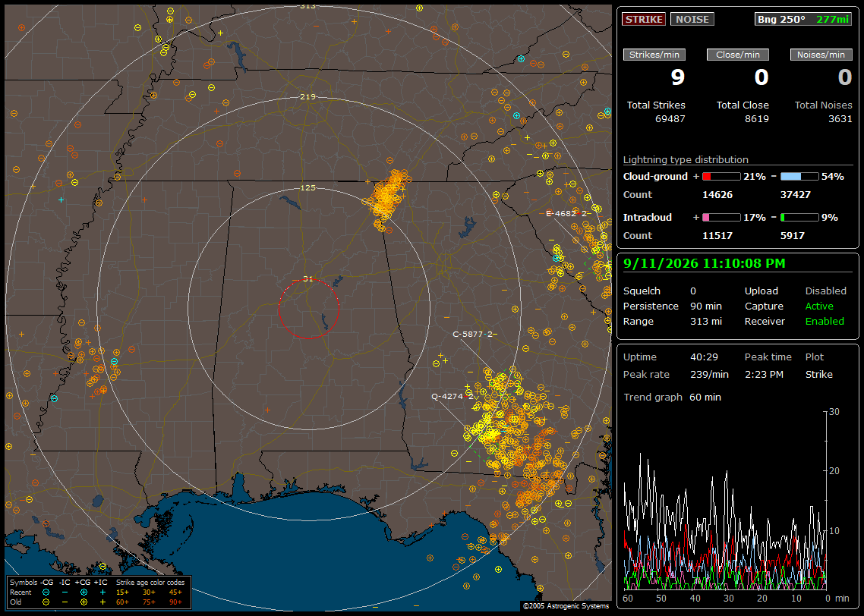Click the NOISE indicator button
Viewport: 864px width, 616px height.
pos(692,19)
